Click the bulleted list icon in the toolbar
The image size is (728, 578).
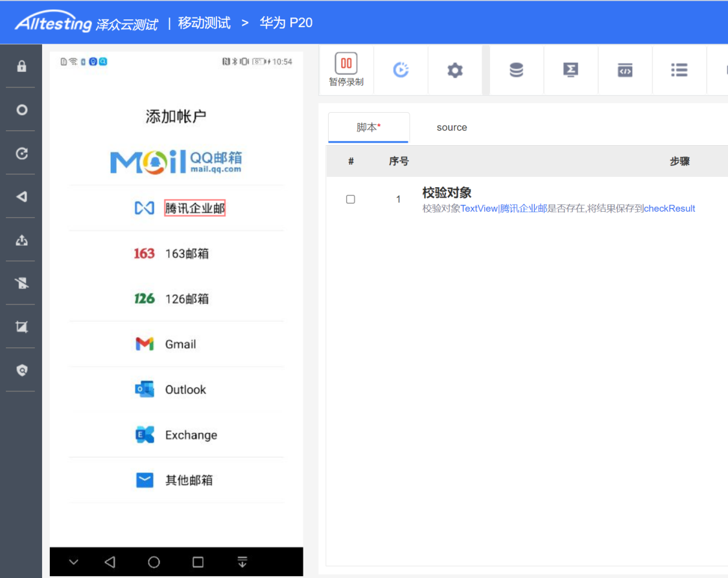coord(679,70)
